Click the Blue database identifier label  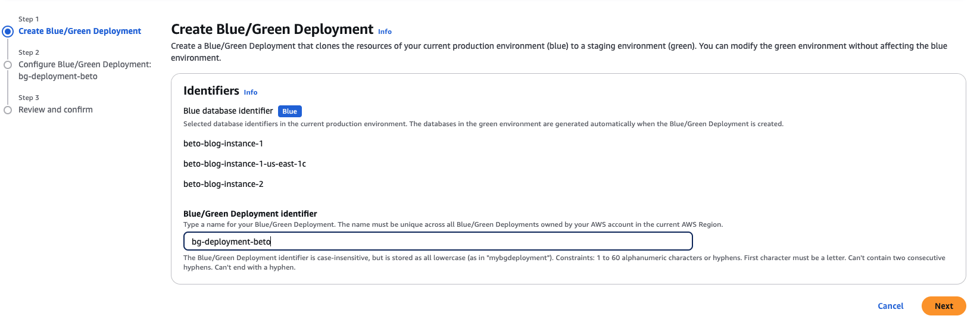(x=228, y=111)
